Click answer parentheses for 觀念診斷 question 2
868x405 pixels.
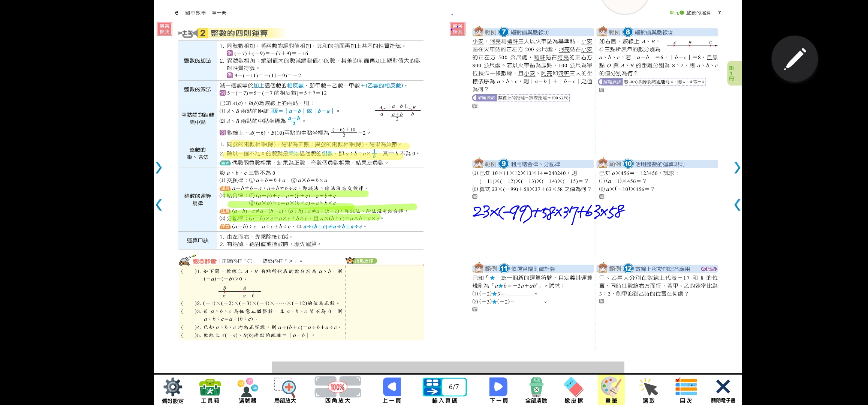coord(189,303)
